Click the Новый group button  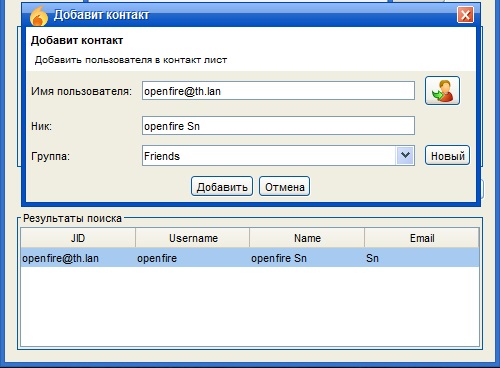[447, 155]
